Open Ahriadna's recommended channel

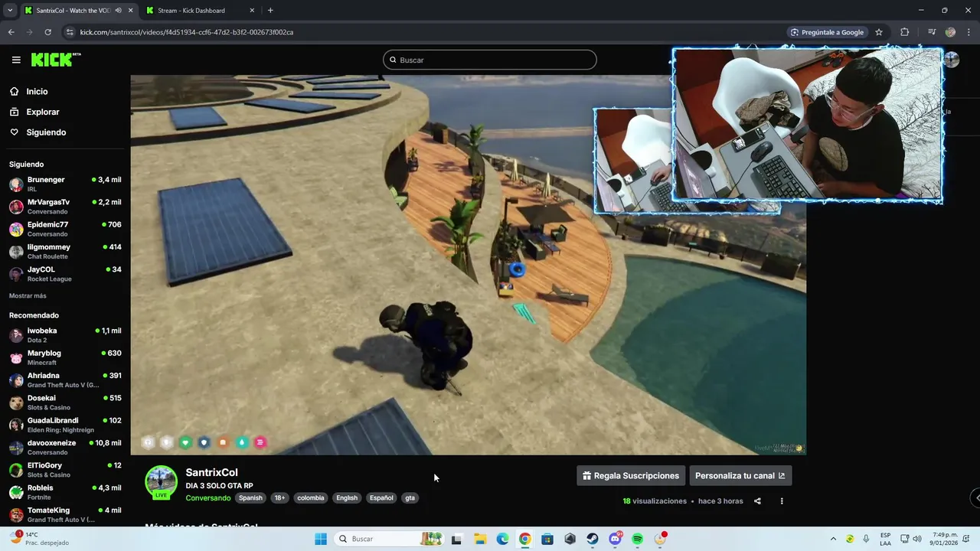65,380
